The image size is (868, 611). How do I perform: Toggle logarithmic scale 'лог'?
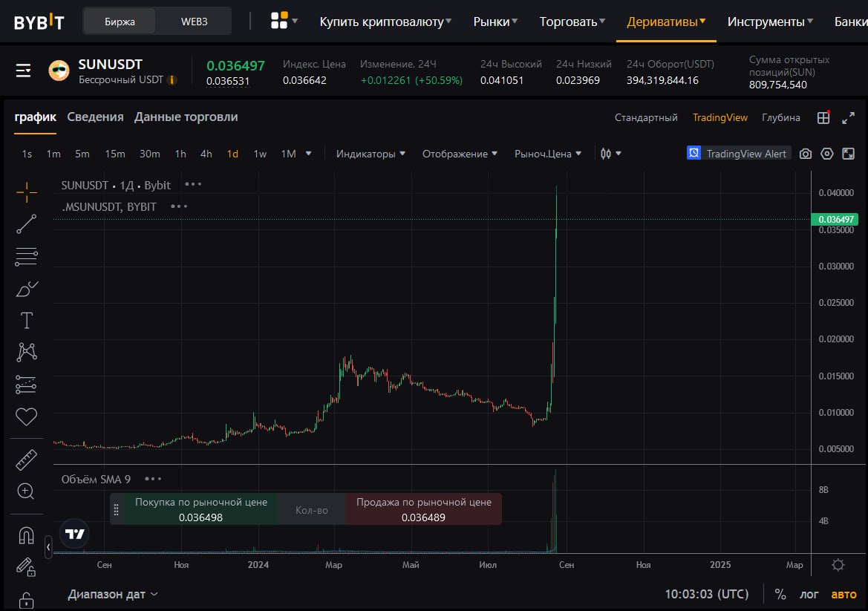809,595
